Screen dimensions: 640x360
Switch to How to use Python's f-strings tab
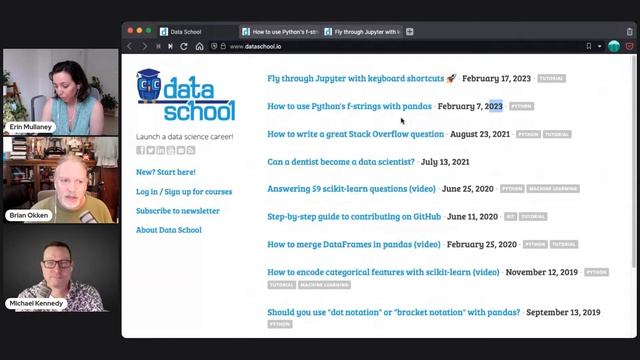click(x=280, y=32)
